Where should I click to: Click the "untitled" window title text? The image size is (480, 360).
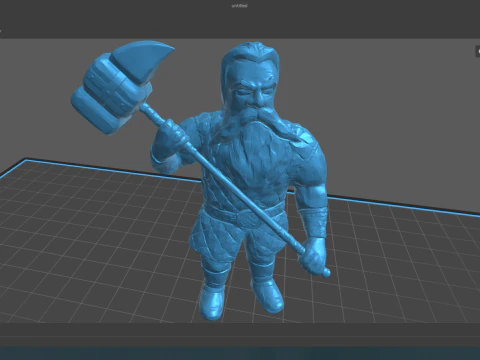point(240,6)
